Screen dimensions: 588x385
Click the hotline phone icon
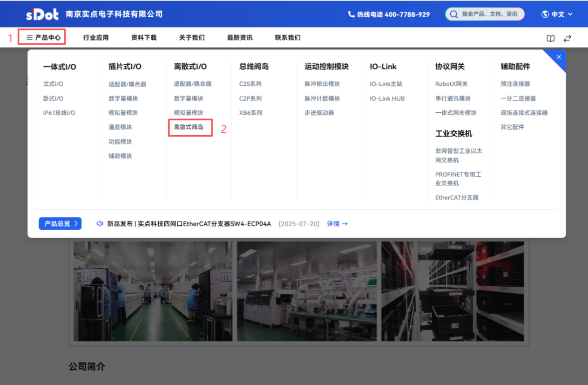click(351, 14)
